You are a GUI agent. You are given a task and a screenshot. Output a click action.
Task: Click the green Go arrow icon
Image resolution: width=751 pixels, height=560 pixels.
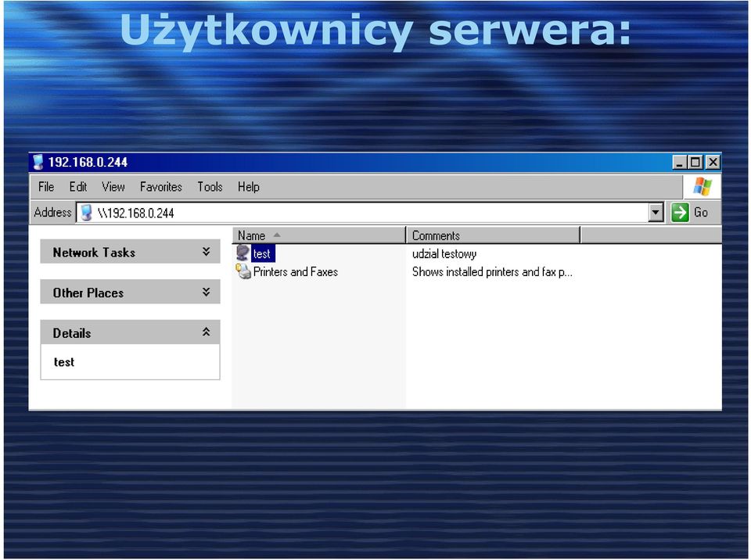click(x=680, y=212)
